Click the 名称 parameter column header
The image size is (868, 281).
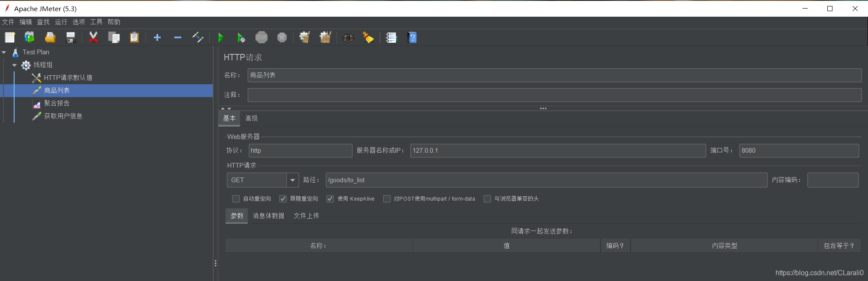coord(319,246)
